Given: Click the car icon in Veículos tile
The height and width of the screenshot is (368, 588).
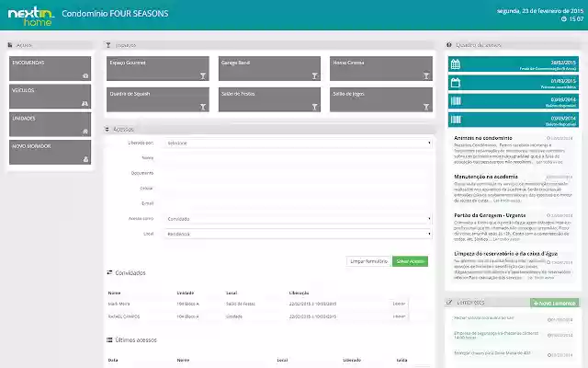Looking at the screenshot, I should (x=85, y=104).
